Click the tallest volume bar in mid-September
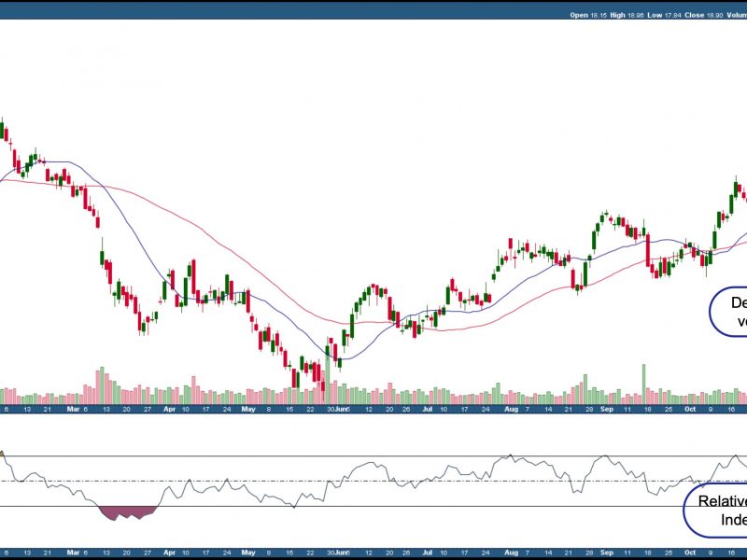Image resolution: width=747 pixels, height=560 pixels. coord(644,385)
